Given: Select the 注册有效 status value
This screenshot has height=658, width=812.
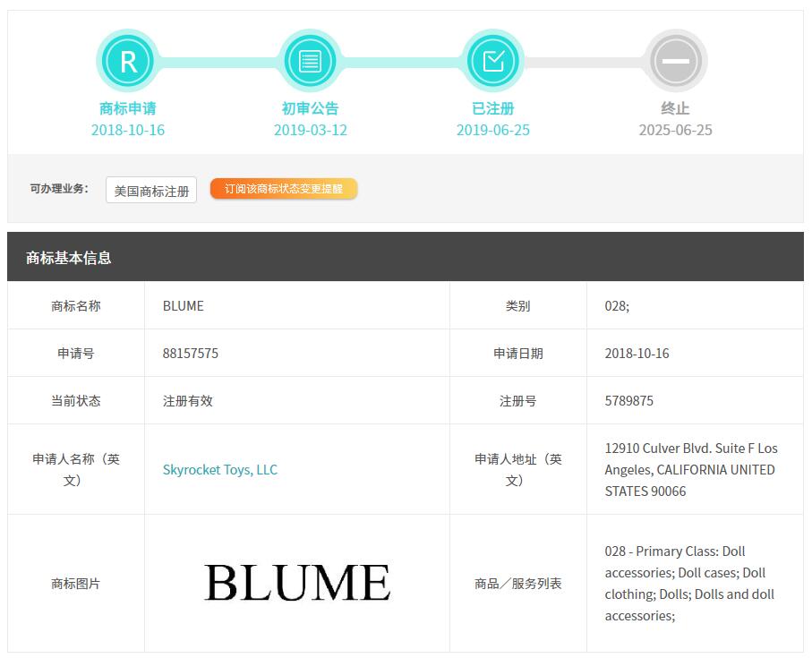Looking at the screenshot, I should 187,401.
